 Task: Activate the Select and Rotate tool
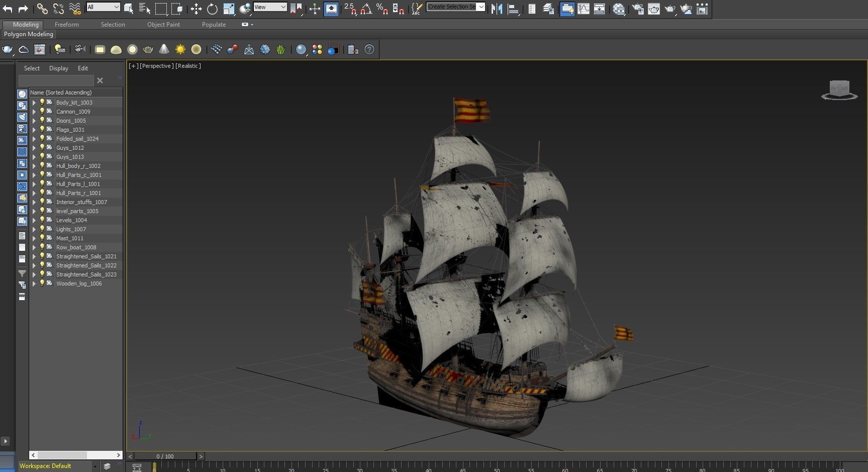coord(212,9)
